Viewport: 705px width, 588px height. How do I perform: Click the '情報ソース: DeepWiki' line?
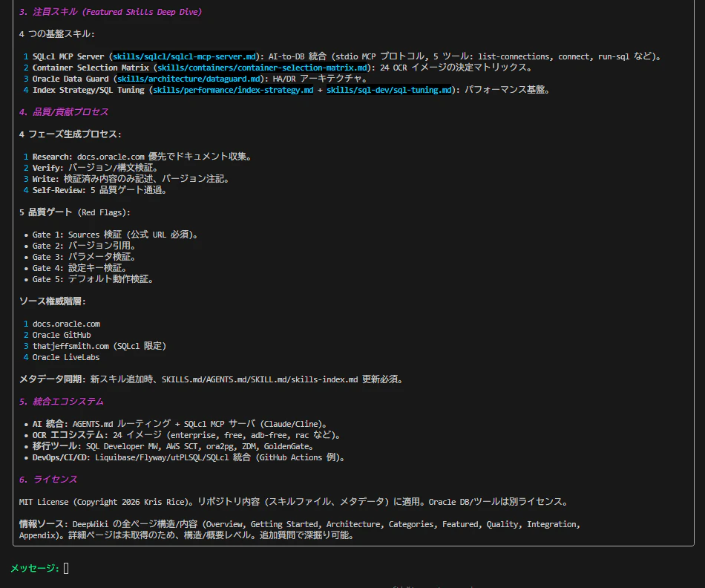coord(300,525)
